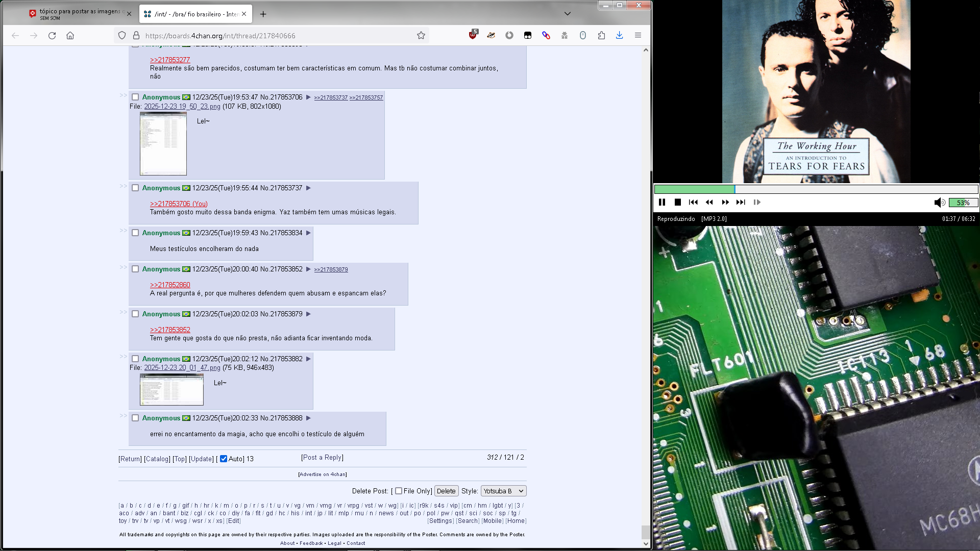Mute the player speaker icon
This screenshot has width=980, height=551.
pos(939,203)
